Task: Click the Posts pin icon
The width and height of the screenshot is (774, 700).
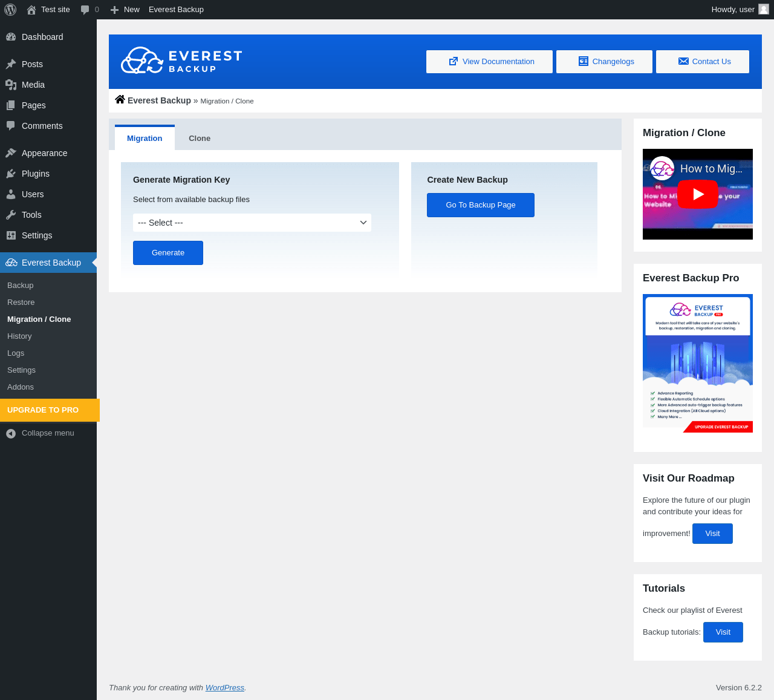Action: tap(11, 64)
